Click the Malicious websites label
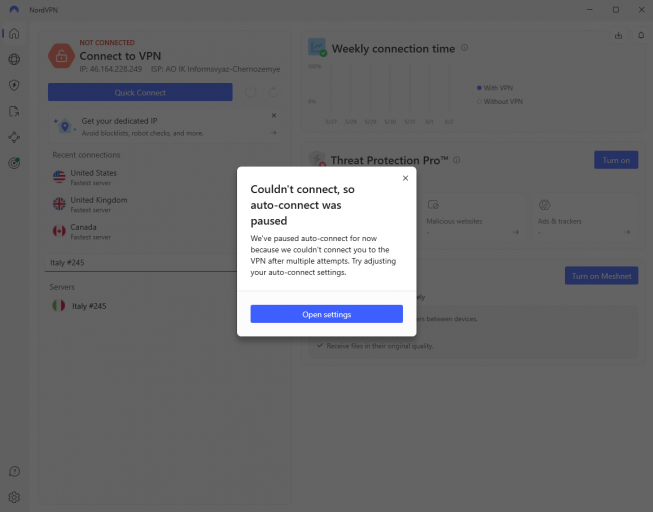Viewport: 653px width, 512px height. (x=454, y=221)
